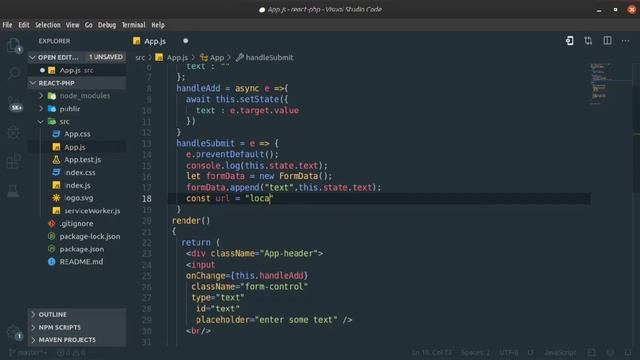The width and height of the screenshot is (640, 360).
Task: Open the Manage gear at bottom left
Action: coord(13,332)
